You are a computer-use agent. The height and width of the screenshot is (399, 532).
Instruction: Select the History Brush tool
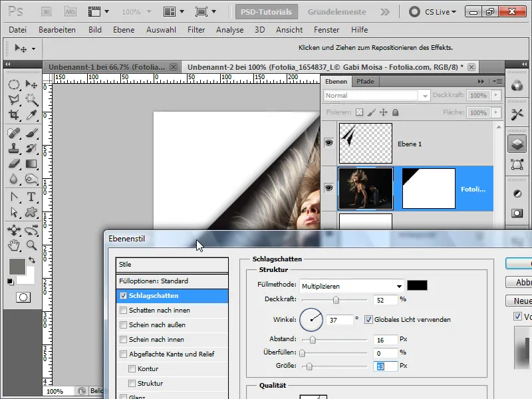click(31, 148)
